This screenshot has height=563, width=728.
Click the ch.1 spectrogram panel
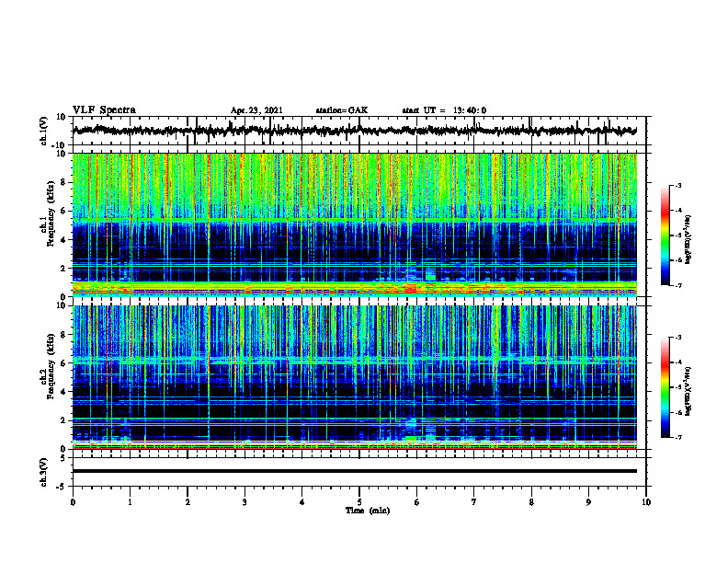(x=354, y=224)
